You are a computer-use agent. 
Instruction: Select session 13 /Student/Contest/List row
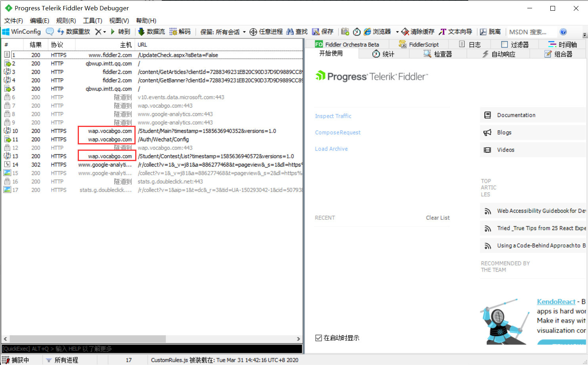coord(152,156)
